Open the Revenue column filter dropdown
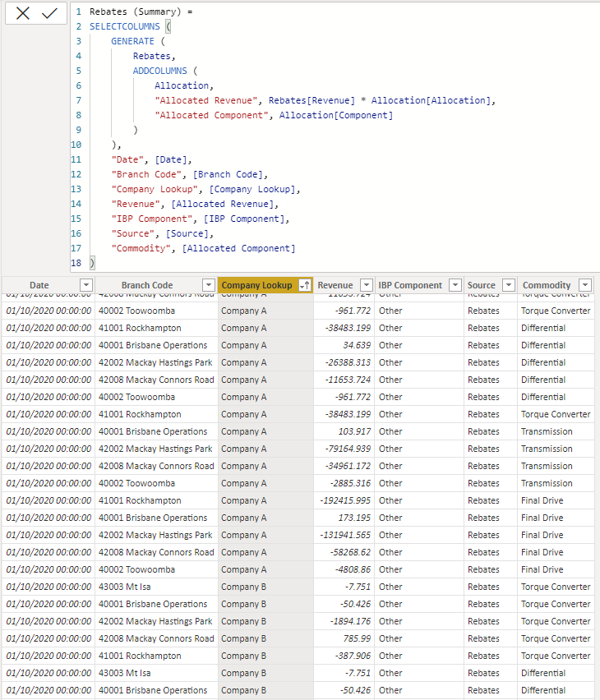Screen dimensions: 600x700 pyautogui.click(x=367, y=285)
